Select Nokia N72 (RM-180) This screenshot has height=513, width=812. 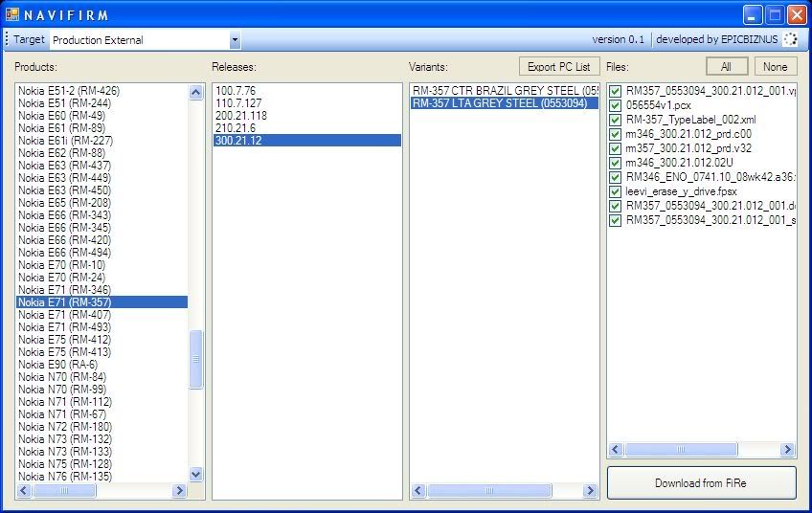tap(102, 426)
